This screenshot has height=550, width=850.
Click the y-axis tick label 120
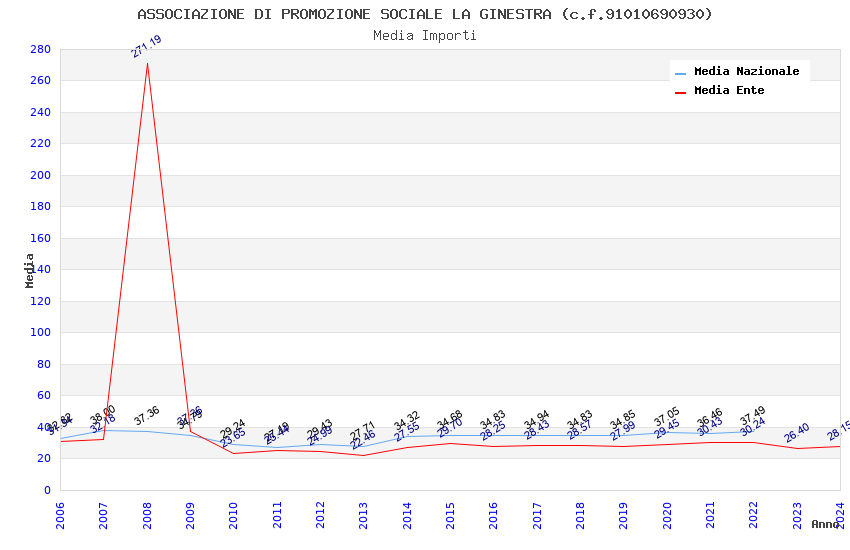tap(41, 301)
